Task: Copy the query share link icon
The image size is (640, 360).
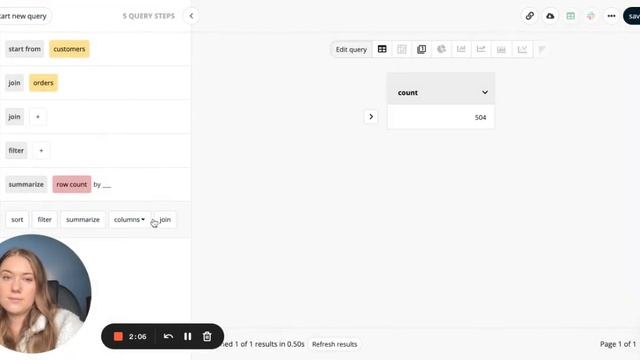Action: pyautogui.click(x=529, y=16)
